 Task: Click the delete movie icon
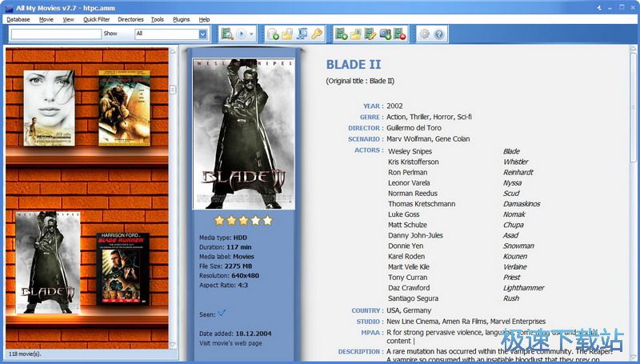399,34
